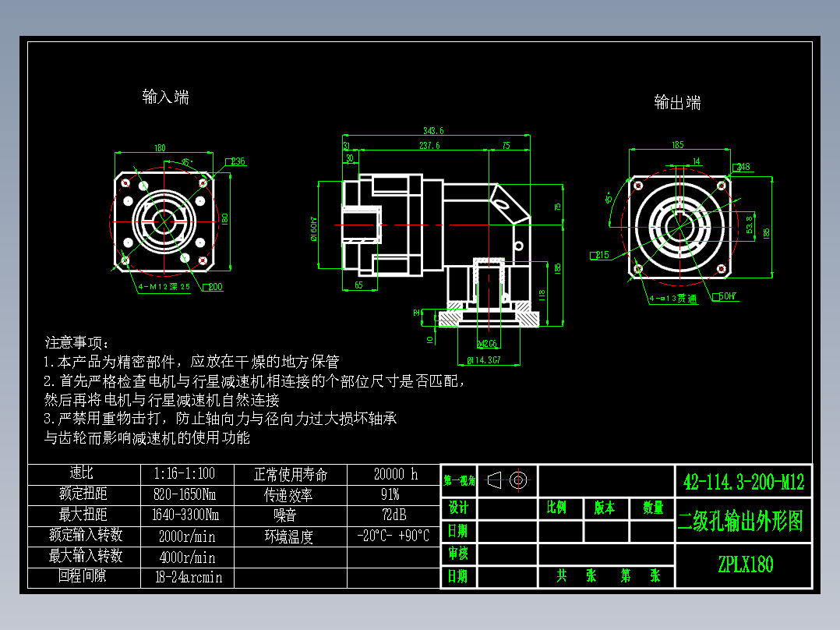The height and width of the screenshot is (630, 840).
Task: Click the first-angle projection cone symbol
Action: point(496,482)
